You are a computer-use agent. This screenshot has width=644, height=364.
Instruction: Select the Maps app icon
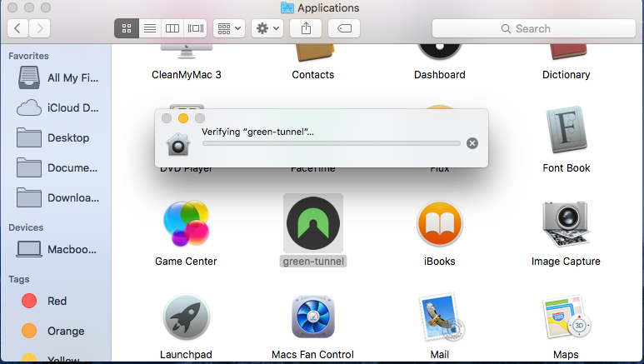point(566,317)
